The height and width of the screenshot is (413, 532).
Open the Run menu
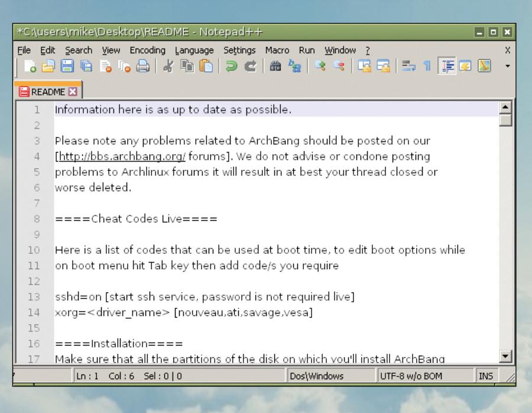307,50
